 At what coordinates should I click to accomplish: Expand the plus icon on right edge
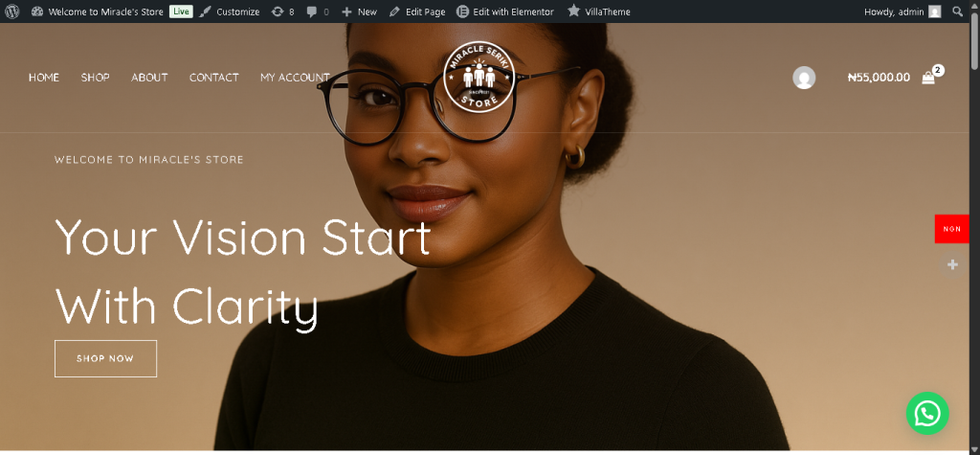952,264
